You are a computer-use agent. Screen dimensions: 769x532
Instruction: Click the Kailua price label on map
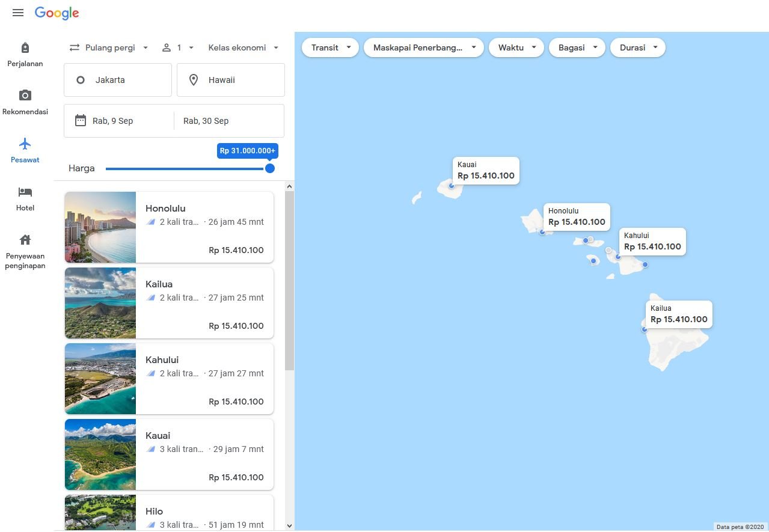click(679, 314)
